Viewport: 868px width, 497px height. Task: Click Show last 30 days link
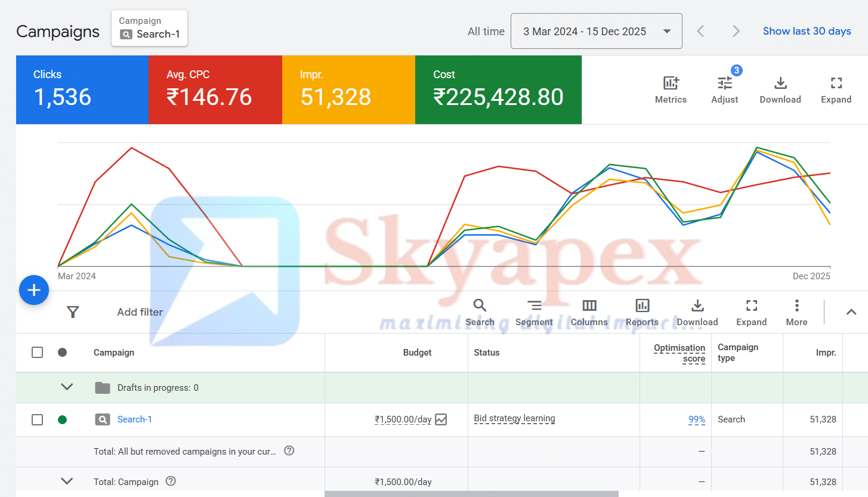tap(807, 32)
